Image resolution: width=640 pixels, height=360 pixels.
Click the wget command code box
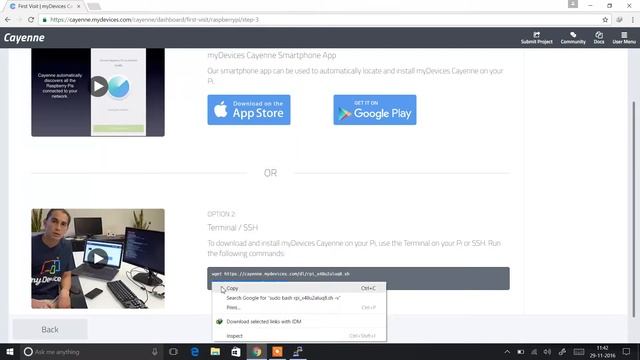358,278
